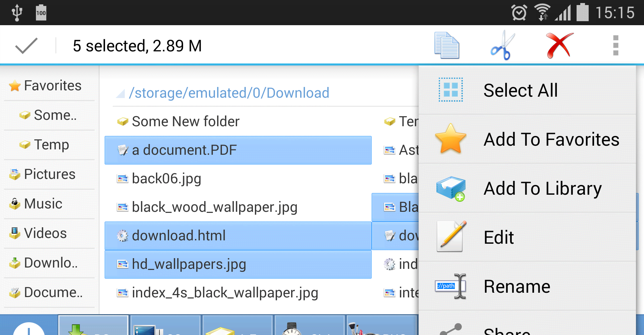Deselect download.html
The width and height of the screenshot is (644, 335).
point(238,236)
